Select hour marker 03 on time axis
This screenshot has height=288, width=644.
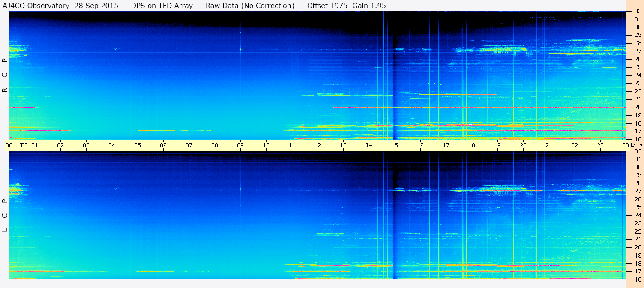tap(86, 145)
